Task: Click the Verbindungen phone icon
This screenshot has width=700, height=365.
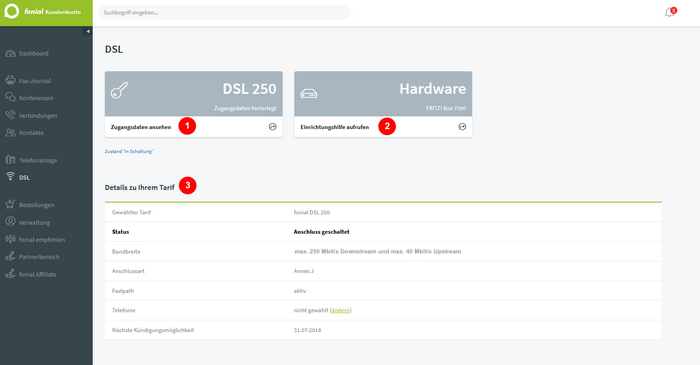Action: [10, 115]
